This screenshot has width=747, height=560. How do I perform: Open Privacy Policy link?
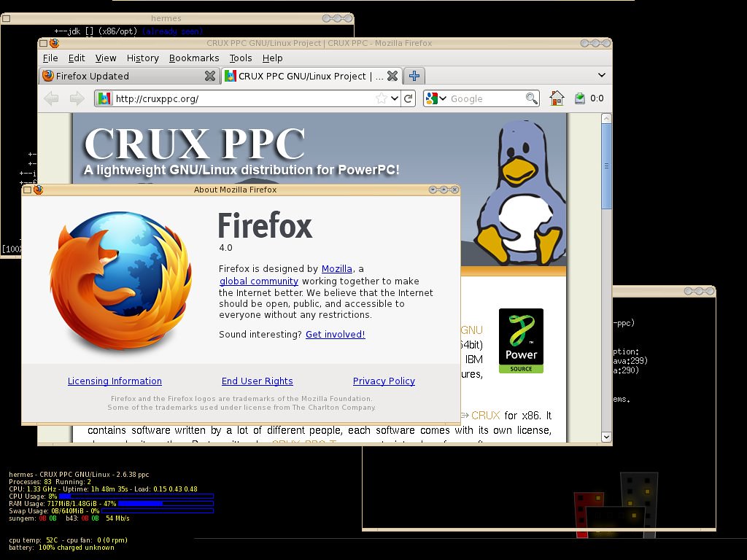[x=384, y=381]
